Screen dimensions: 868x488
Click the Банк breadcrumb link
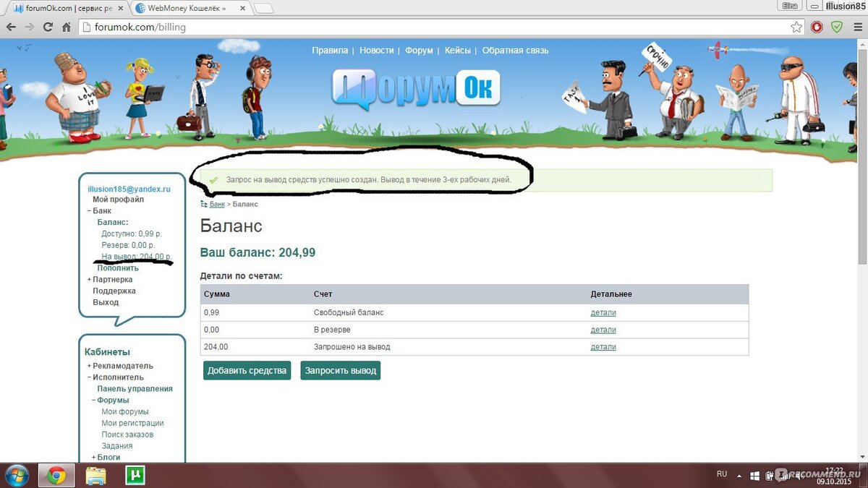[217, 205]
